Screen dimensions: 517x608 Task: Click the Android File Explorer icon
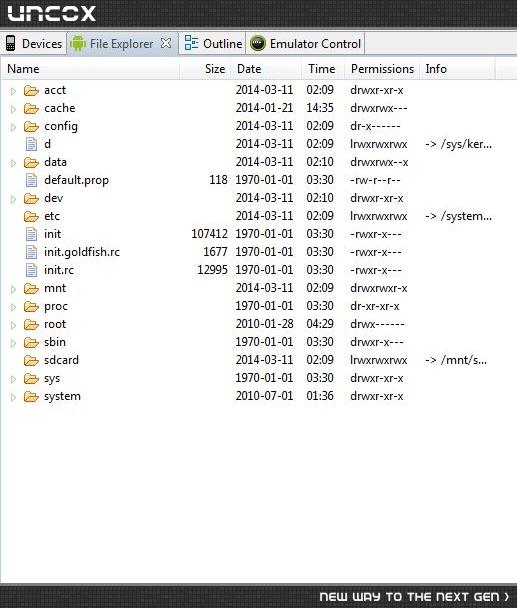click(x=78, y=43)
